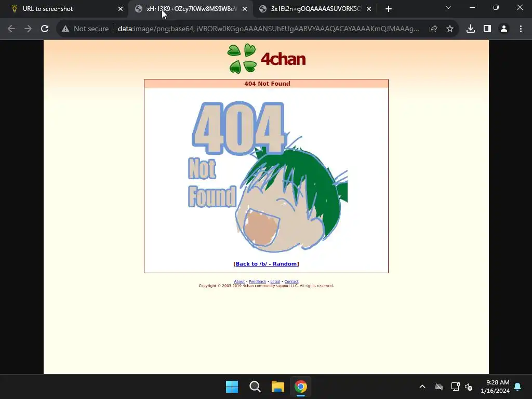Click the 404 Not Found header text
This screenshot has height=399, width=532.
267,84
